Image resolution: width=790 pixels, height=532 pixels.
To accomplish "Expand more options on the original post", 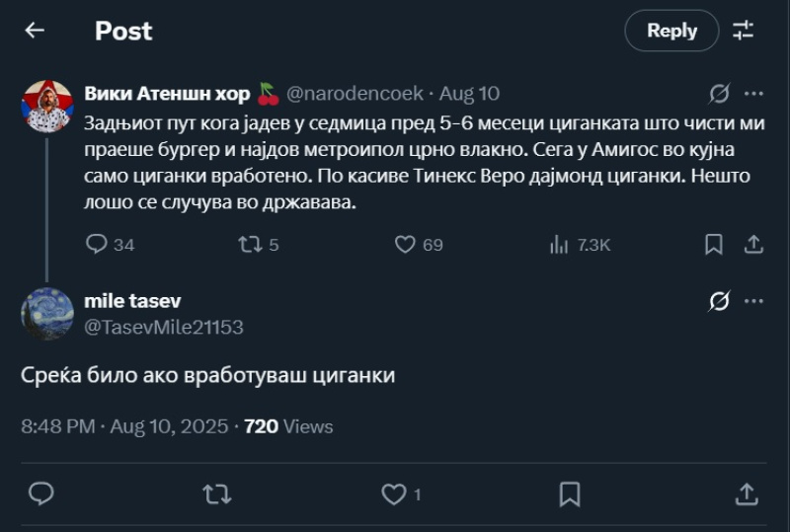I will [x=752, y=94].
